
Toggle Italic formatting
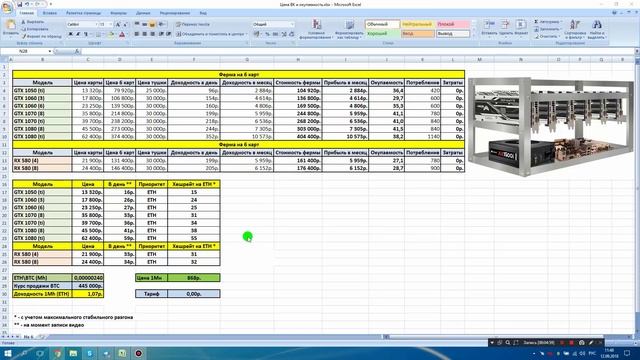78,34
